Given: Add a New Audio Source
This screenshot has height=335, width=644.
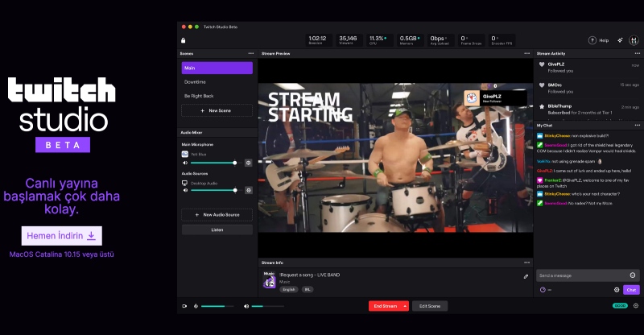Looking at the screenshot, I should coord(217,214).
